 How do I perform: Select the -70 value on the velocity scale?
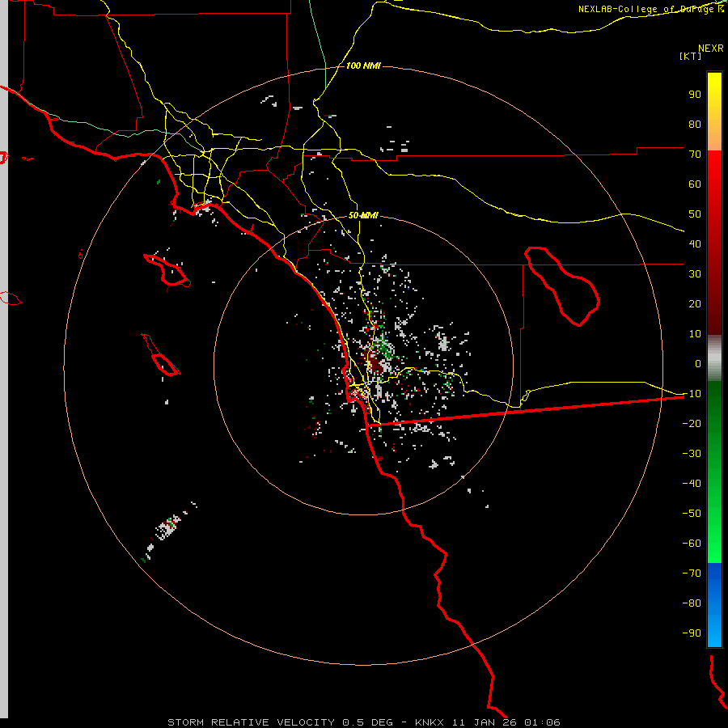692,574
